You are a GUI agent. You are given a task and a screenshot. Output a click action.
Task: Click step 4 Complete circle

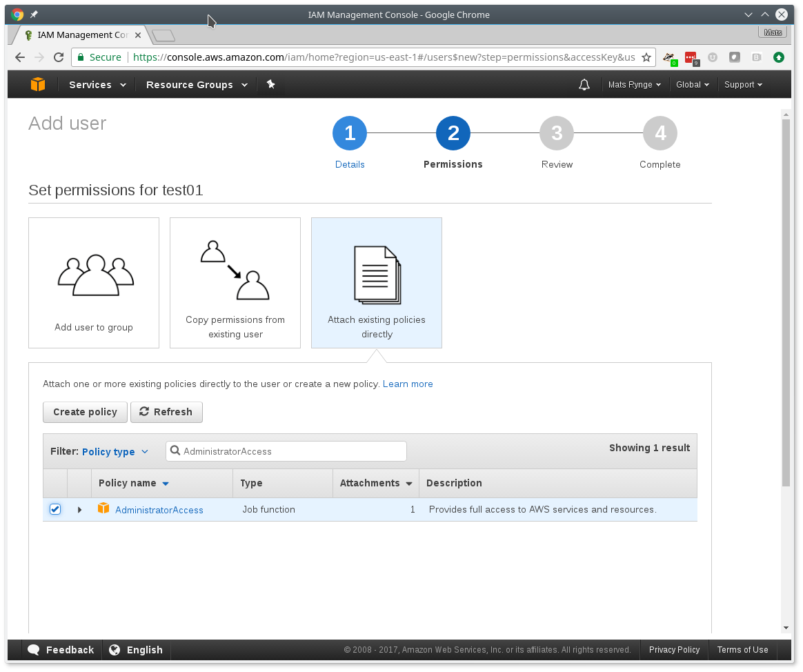point(660,133)
